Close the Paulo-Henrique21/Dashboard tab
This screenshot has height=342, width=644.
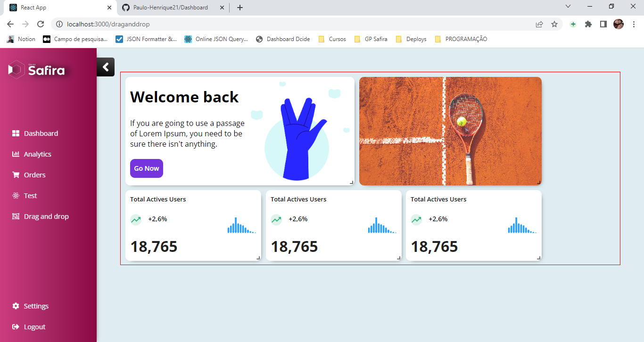(222, 8)
